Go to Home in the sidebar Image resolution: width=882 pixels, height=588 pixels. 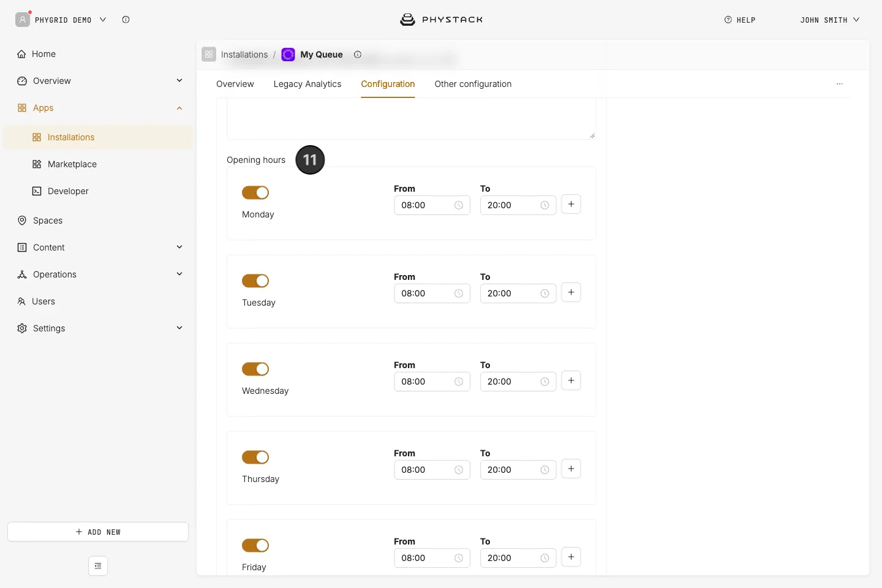point(98,54)
